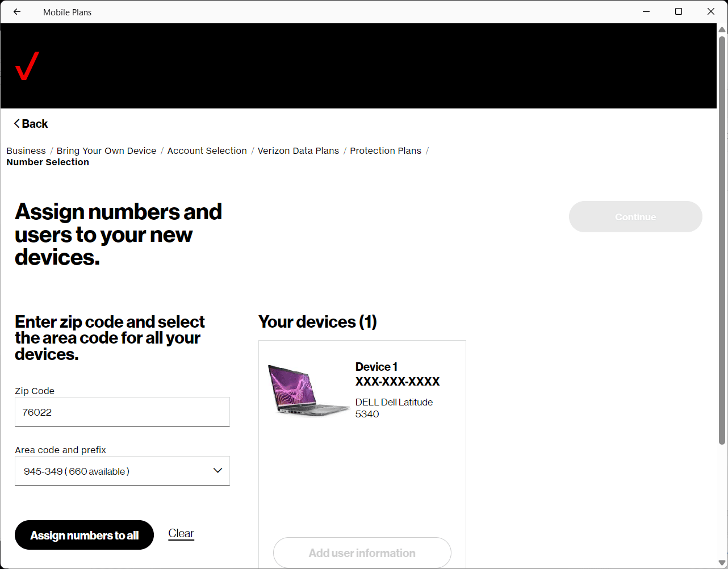Open Bring Your Own Device breadcrumb
This screenshot has width=728, height=569.
(106, 150)
